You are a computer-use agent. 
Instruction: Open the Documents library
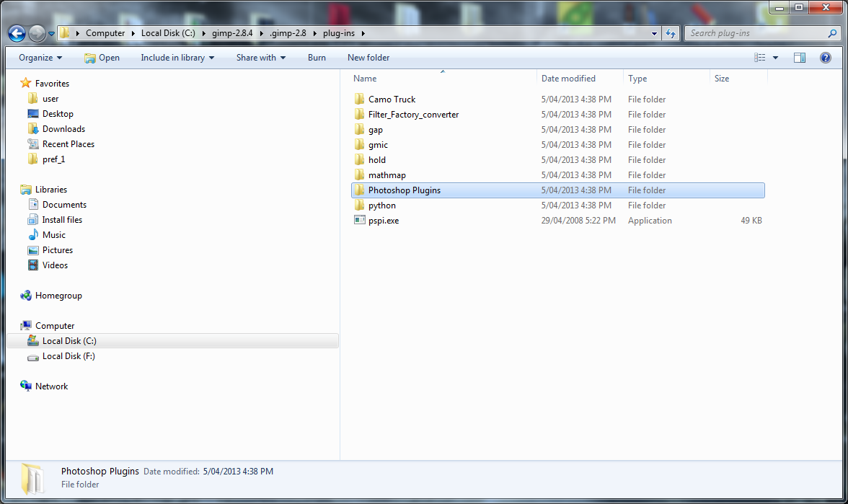point(64,205)
